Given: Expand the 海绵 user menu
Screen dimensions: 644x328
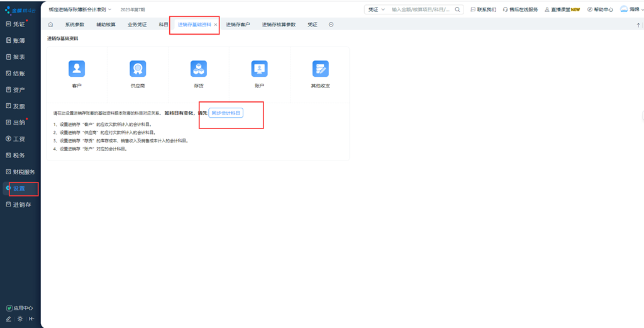Looking at the screenshot, I should point(631,9).
